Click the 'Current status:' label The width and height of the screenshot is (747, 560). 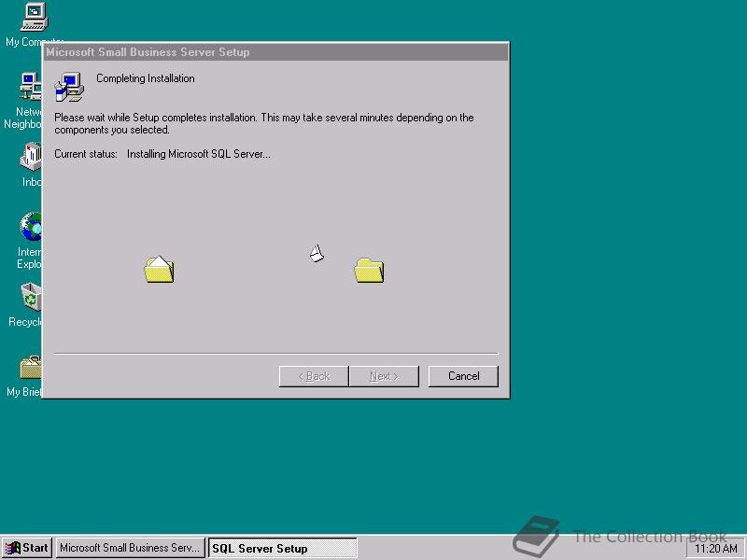click(86, 154)
